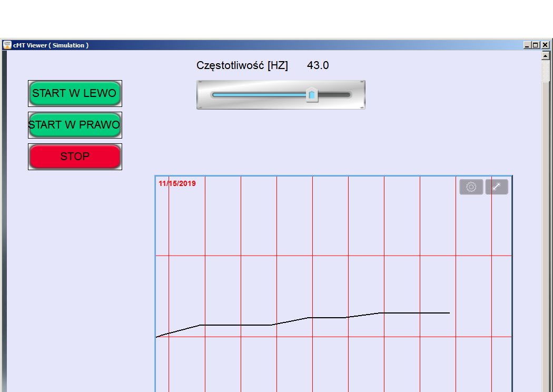Maximize the cMT Viewer window
553x392 pixels.
(536, 45)
